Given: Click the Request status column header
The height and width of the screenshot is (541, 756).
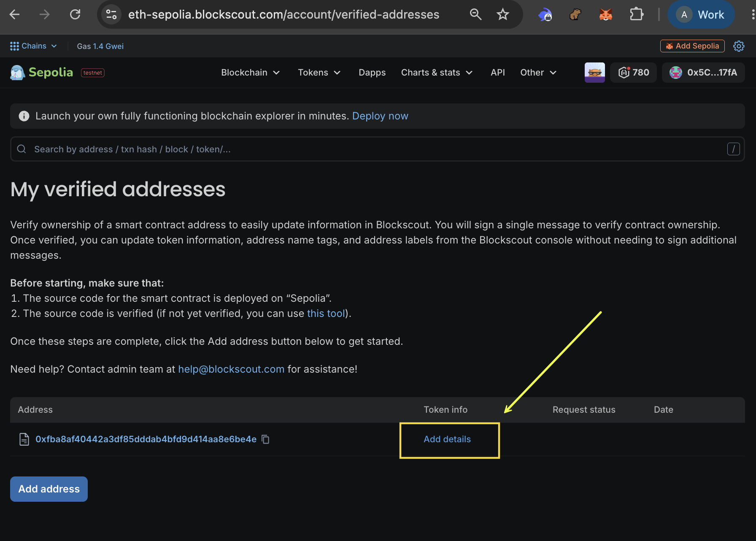Looking at the screenshot, I should (x=584, y=410).
